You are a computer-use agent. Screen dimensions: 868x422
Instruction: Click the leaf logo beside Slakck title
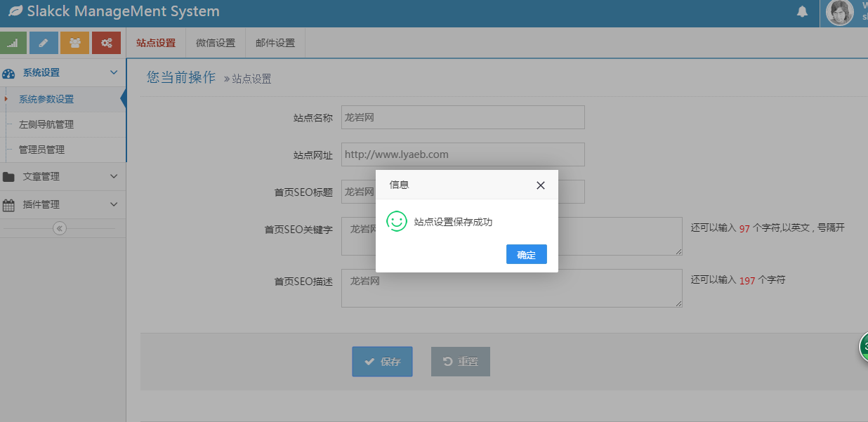pyautogui.click(x=15, y=12)
